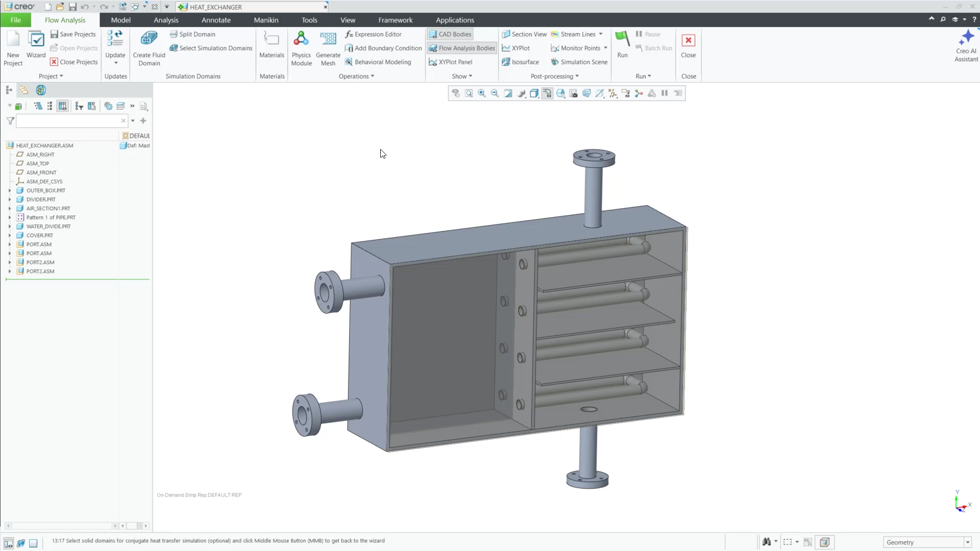Expand the PORT2.ASM last tree node
The image size is (980, 551).
coord(10,271)
